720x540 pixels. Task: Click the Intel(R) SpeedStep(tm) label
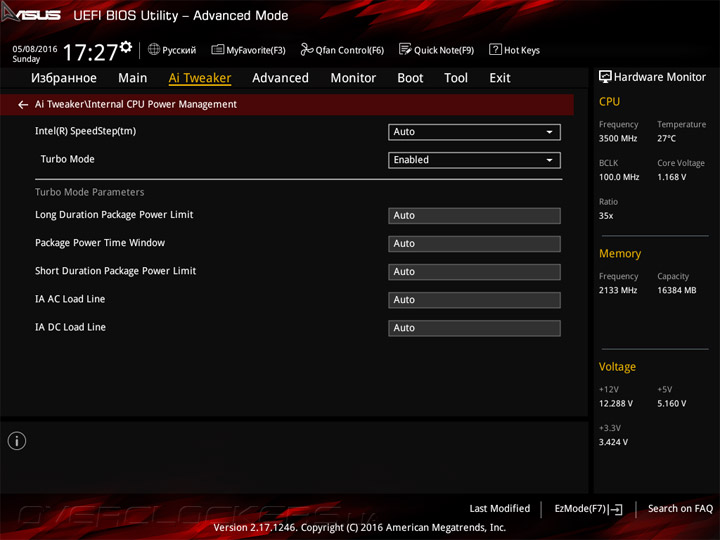tap(85, 131)
